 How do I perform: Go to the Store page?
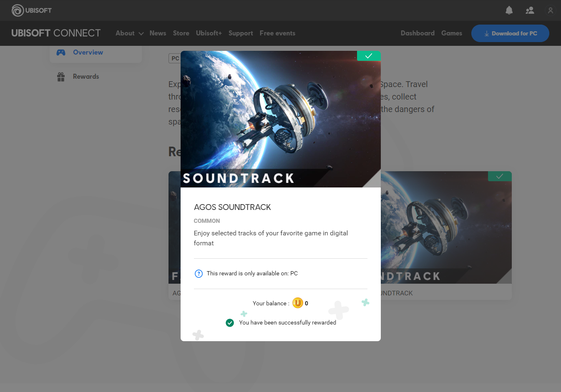[181, 33]
